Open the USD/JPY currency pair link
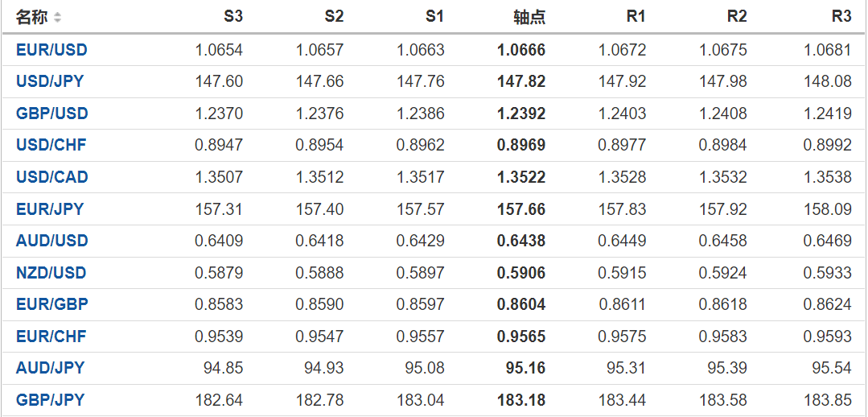The width and height of the screenshot is (868, 417). point(50,81)
